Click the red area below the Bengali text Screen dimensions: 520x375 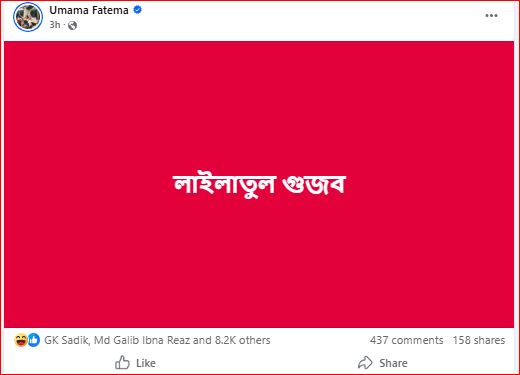[x=259, y=263]
